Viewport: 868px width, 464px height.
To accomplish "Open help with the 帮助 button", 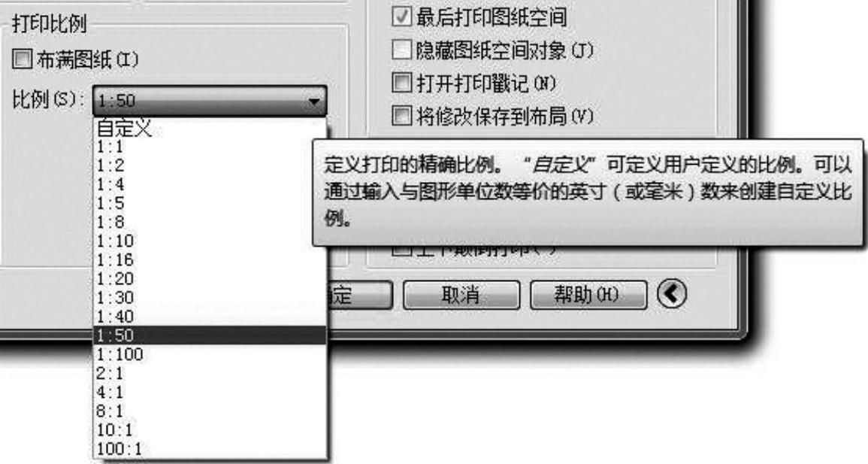I will (588, 295).
